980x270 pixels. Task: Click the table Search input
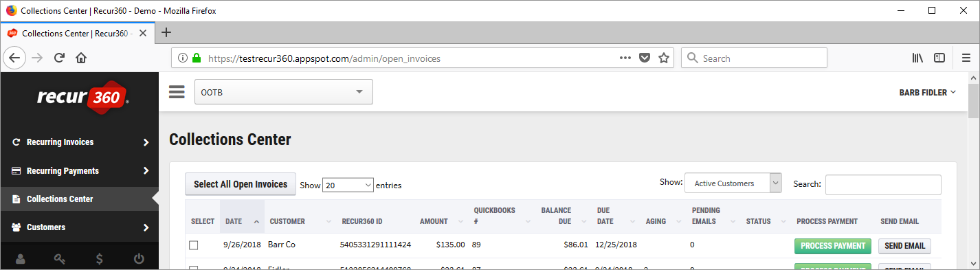coord(883,185)
